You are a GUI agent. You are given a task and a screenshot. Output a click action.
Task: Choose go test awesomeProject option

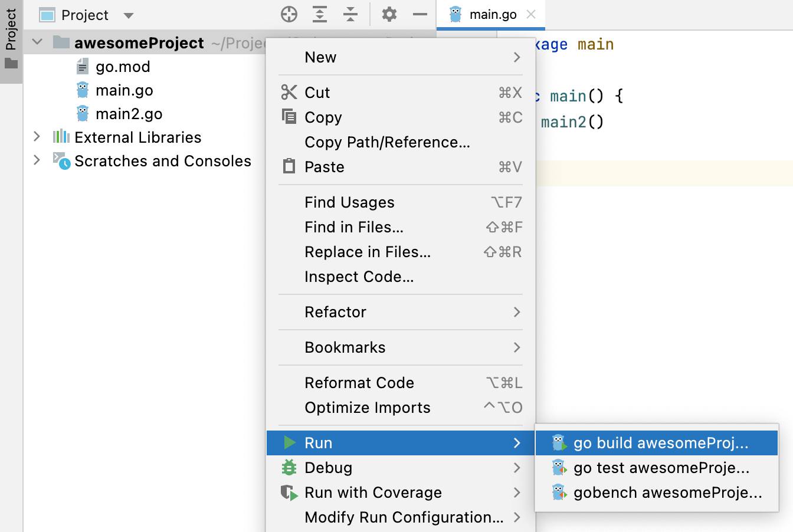(661, 468)
